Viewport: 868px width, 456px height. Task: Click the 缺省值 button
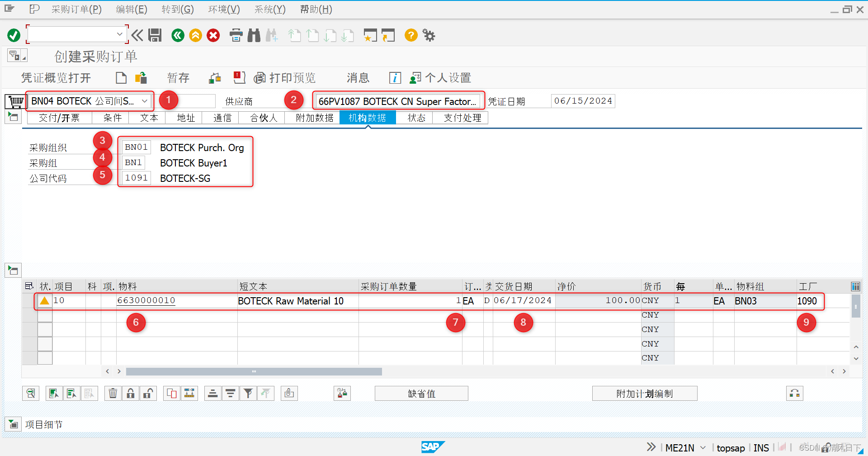coord(421,394)
